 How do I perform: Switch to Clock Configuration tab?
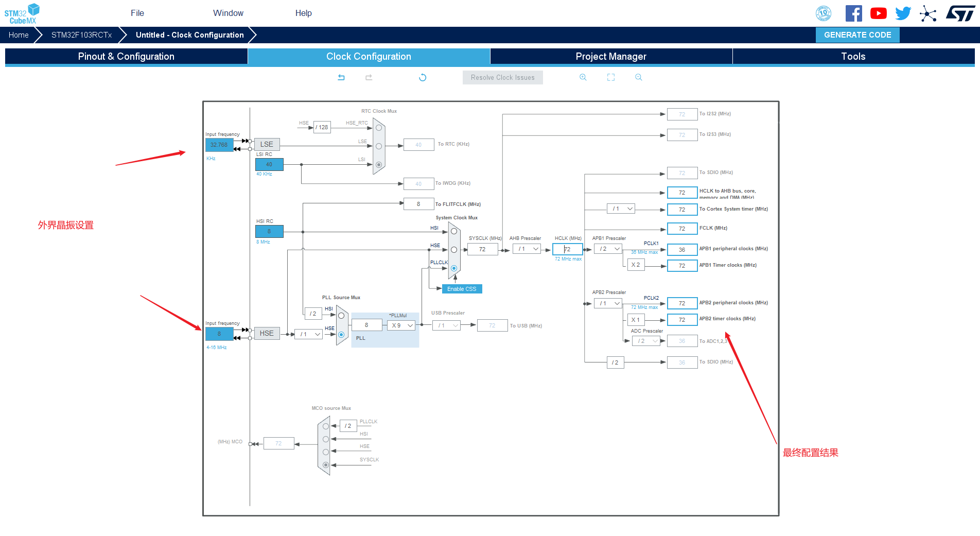click(369, 57)
